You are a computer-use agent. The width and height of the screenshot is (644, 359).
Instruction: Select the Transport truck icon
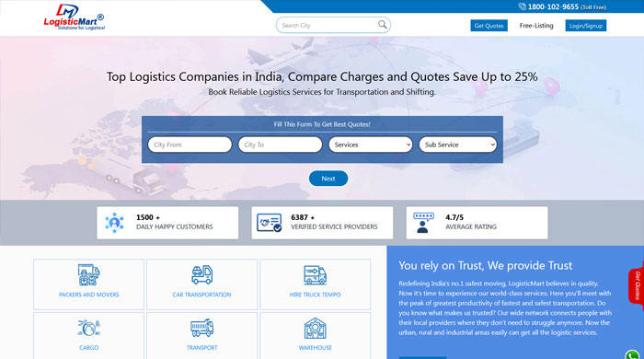[201, 328]
